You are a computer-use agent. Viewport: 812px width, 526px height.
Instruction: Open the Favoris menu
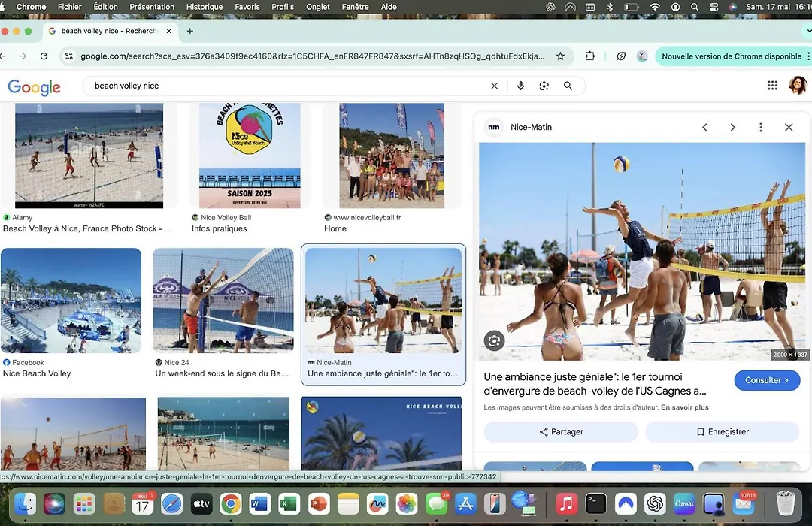tap(247, 7)
